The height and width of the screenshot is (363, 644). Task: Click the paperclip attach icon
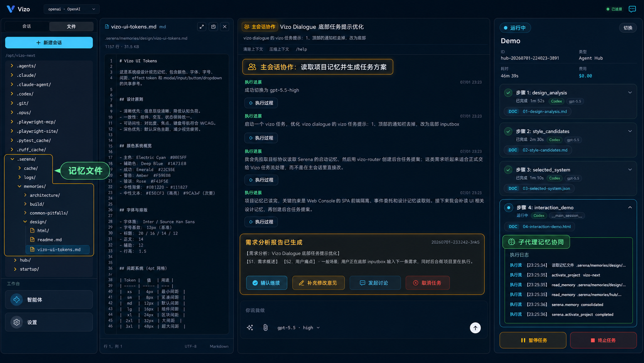click(265, 328)
